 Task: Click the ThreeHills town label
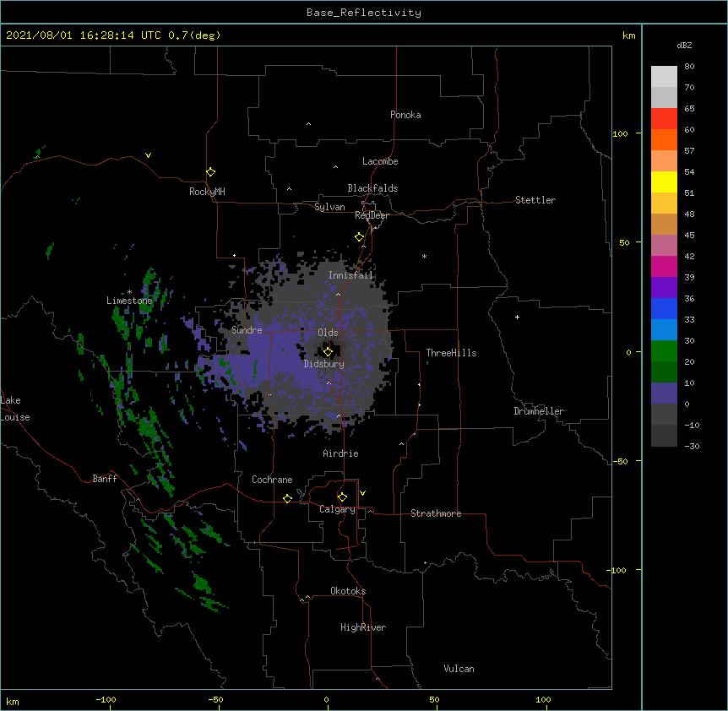(451, 353)
